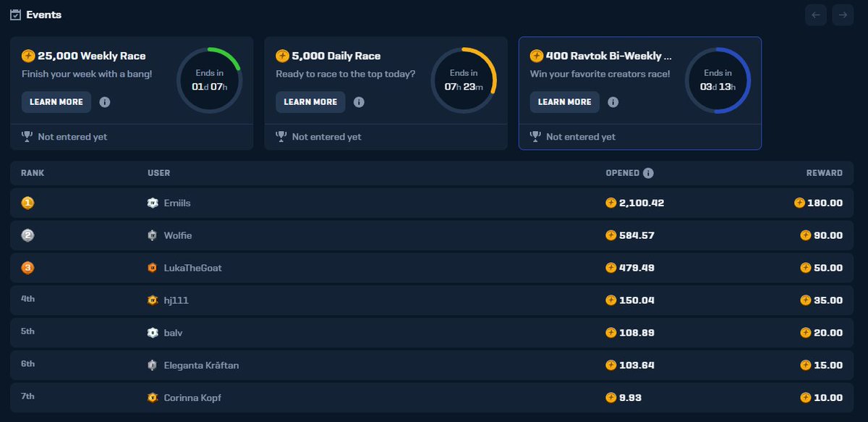This screenshot has height=422, width=868.
Task: Click trophy icon under Ravtok race
Action: (x=535, y=136)
